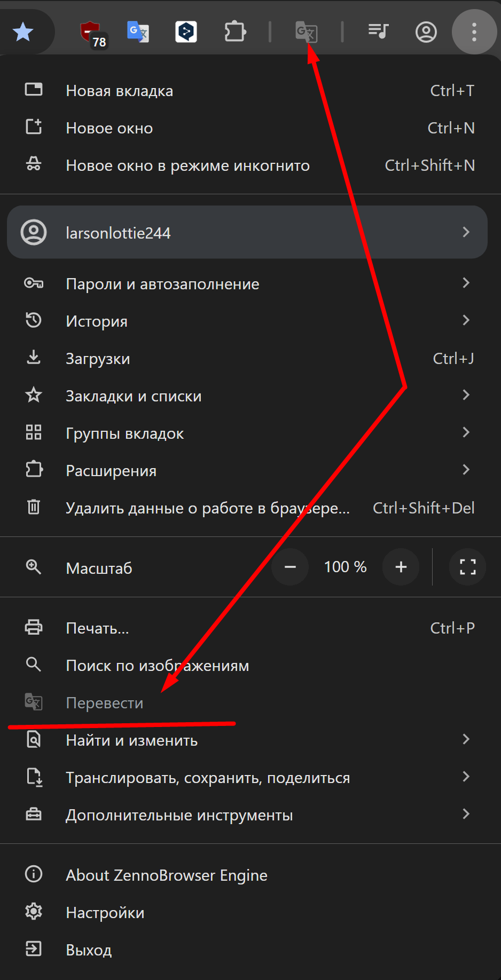Open Настройки settings entry
Viewport: 501px width, 980px height.
coord(105,912)
